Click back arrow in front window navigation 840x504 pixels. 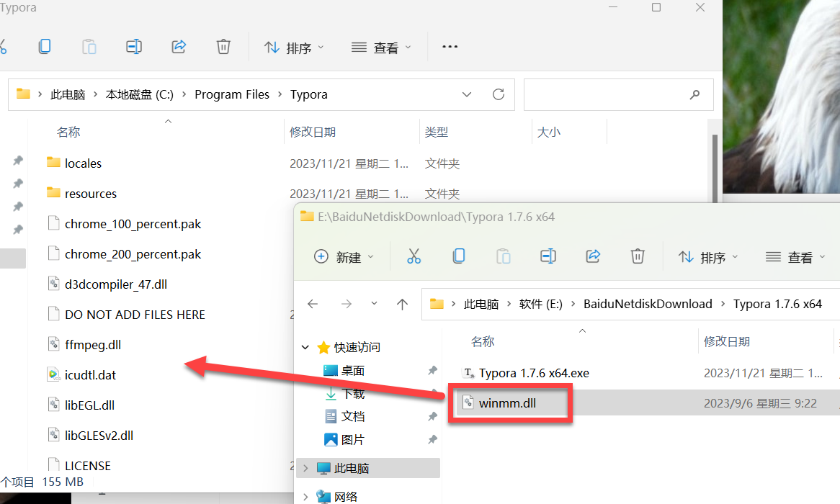(313, 305)
